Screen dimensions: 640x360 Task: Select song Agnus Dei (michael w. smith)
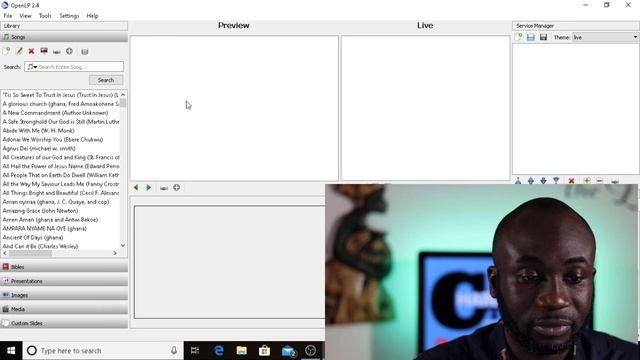point(39,149)
